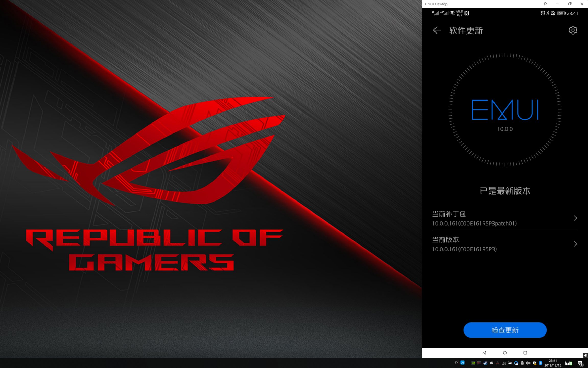This screenshot has width=588, height=368.
Task: Click the phone status bar Bluetooth icon
Action: [548, 13]
